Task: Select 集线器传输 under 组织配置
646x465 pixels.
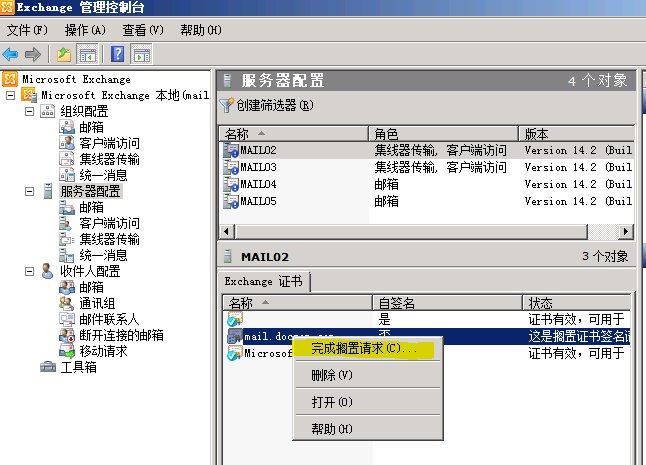Action: (x=110, y=159)
